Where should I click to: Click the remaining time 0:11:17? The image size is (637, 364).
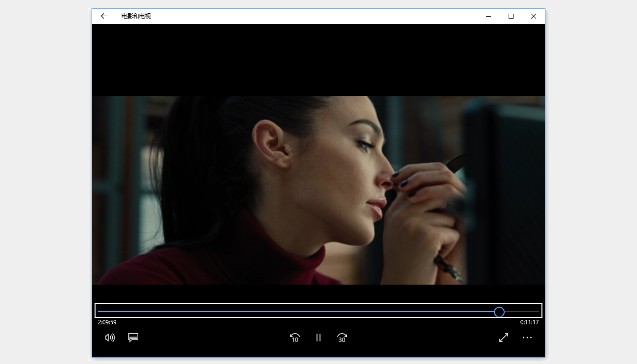point(530,322)
